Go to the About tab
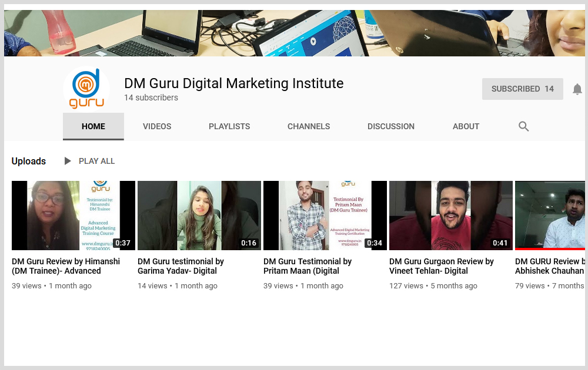Viewport: 588px width, 370px height. pos(466,127)
